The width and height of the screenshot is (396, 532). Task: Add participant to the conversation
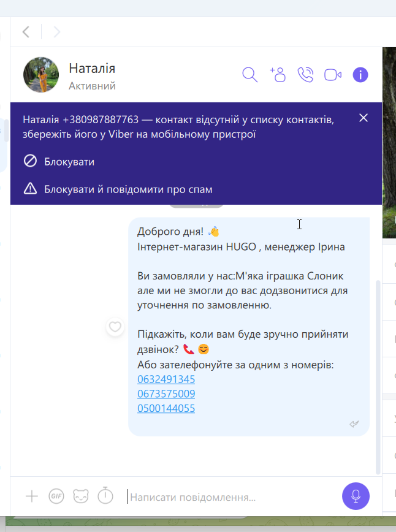click(278, 75)
